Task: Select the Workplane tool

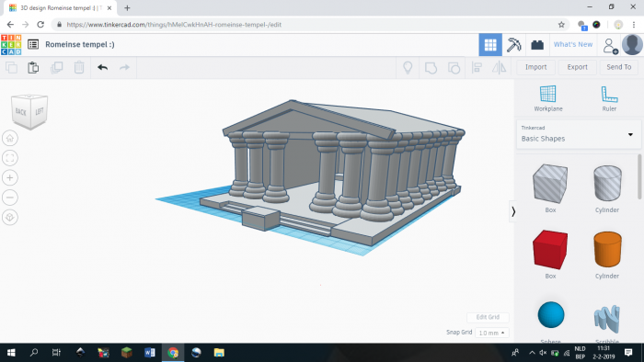Action: [548, 98]
